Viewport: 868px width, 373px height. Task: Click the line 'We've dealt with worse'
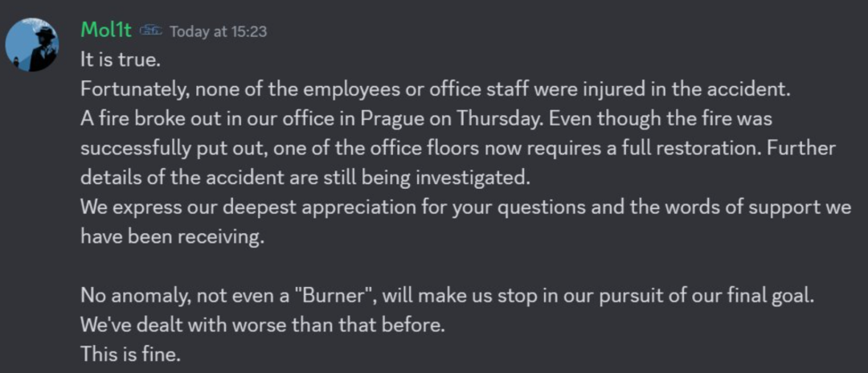[263, 325]
